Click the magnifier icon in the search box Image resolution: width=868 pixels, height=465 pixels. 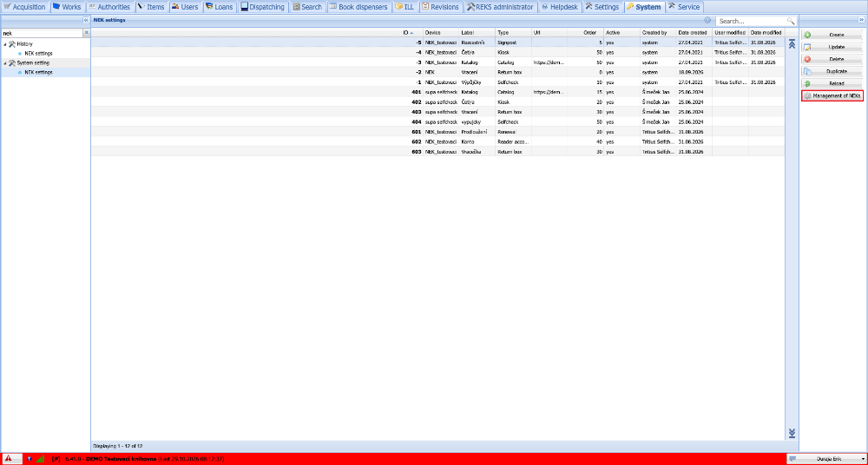[x=791, y=21]
